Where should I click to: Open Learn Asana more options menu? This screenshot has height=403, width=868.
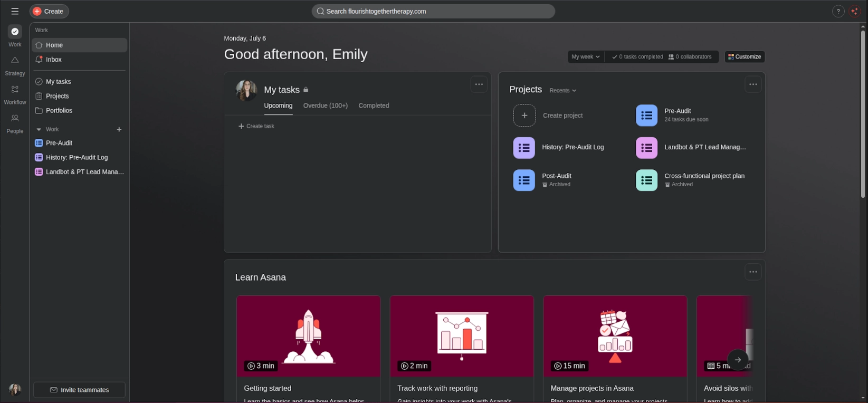tap(753, 272)
